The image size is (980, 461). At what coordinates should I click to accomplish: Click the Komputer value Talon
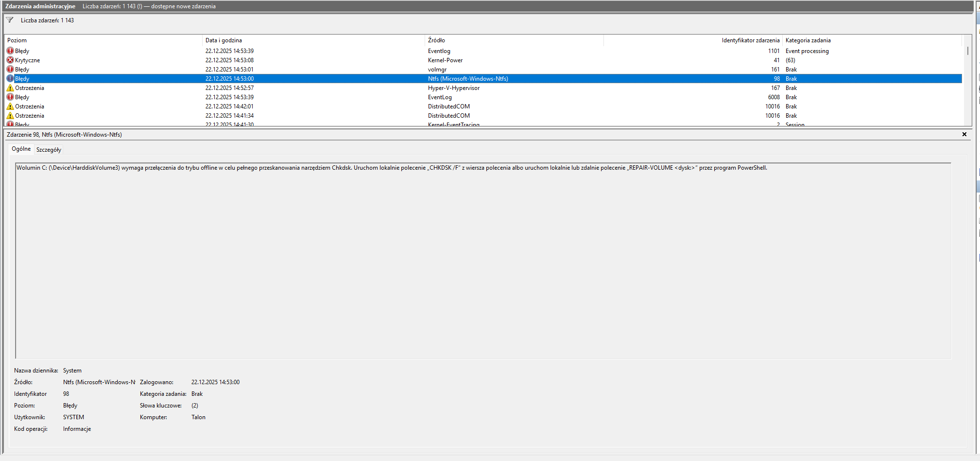pyautogui.click(x=198, y=417)
